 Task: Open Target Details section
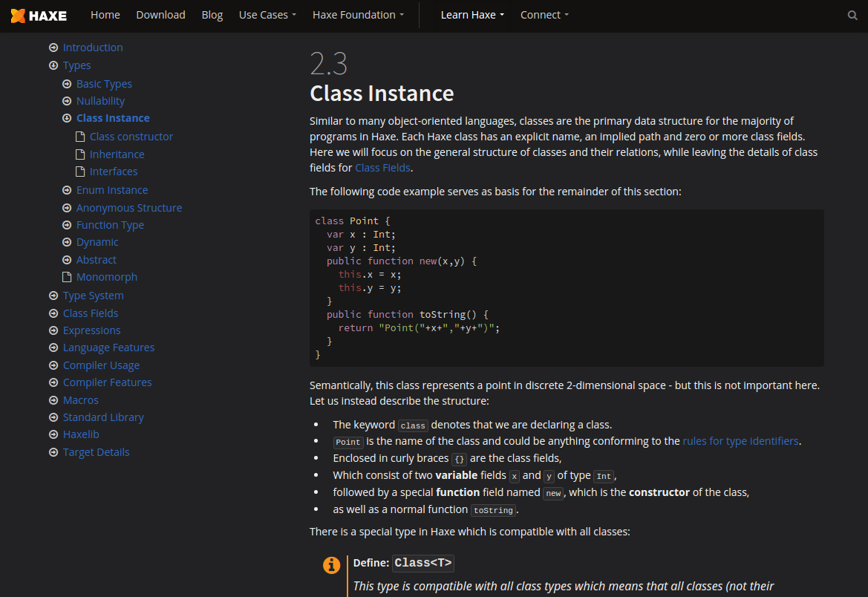(x=97, y=452)
